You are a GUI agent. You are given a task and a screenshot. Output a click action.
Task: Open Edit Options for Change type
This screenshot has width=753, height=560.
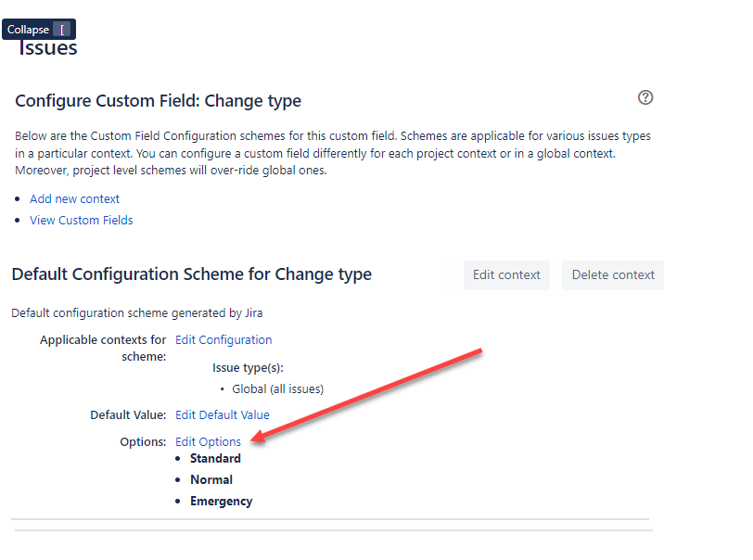[x=208, y=441]
